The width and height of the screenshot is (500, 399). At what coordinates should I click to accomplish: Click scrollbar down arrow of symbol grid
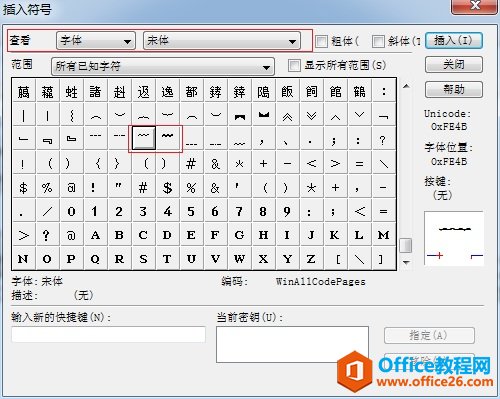pyautogui.click(x=406, y=262)
